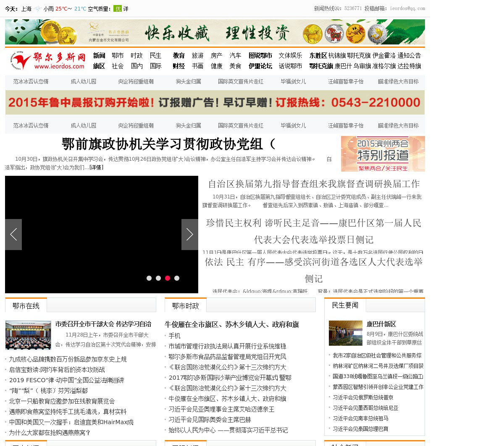Select the active red carousel dot
The height and width of the screenshot is (446, 504).
(168, 278)
